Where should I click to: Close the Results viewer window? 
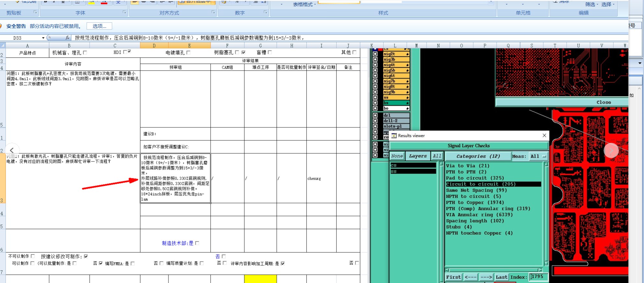pyautogui.click(x=544, y=135)
